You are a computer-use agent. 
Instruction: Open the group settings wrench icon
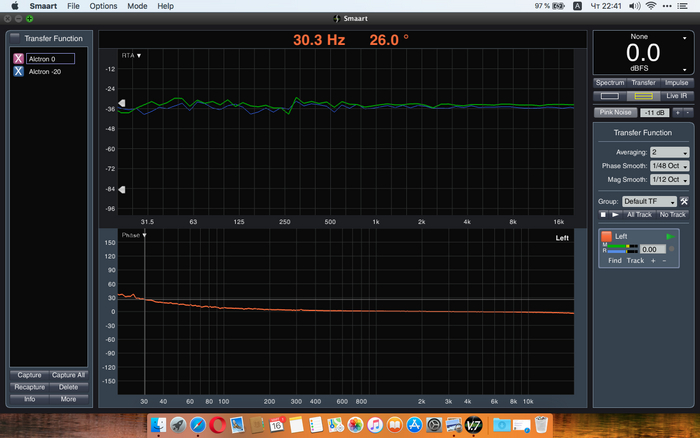click(685, 201)
